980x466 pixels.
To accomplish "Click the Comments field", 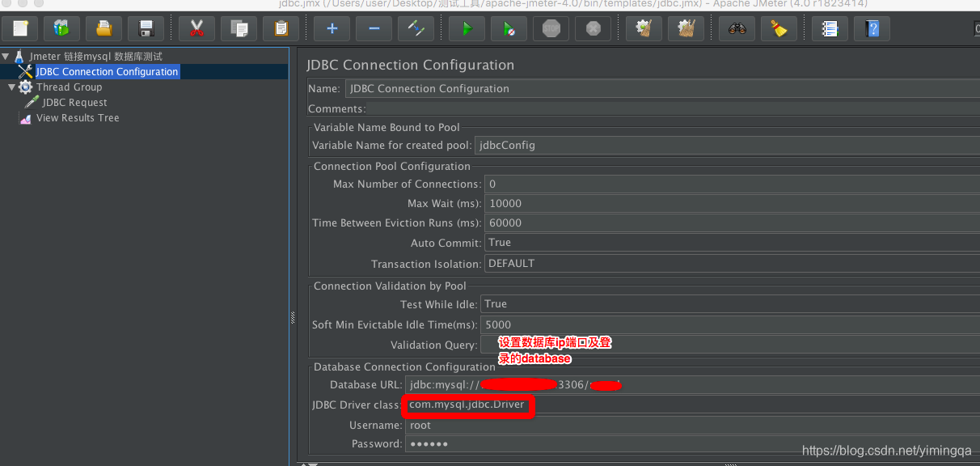I will coord(674,108).
